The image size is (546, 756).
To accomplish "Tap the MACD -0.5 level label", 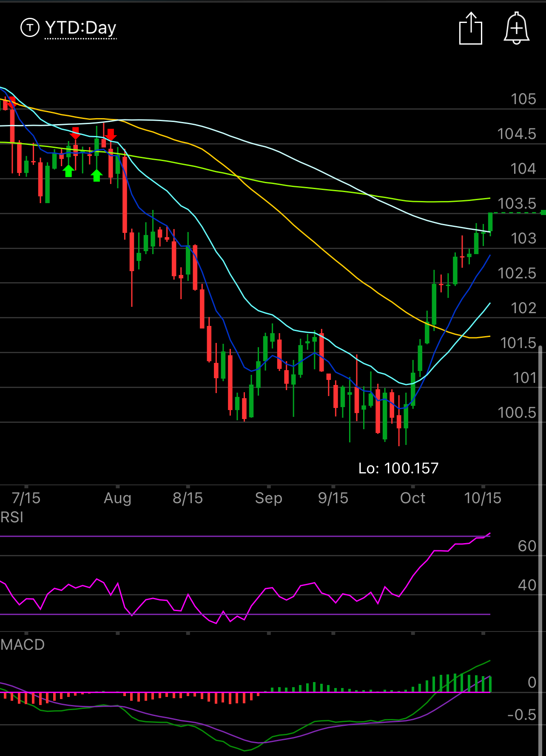I will tap(522, 715).
